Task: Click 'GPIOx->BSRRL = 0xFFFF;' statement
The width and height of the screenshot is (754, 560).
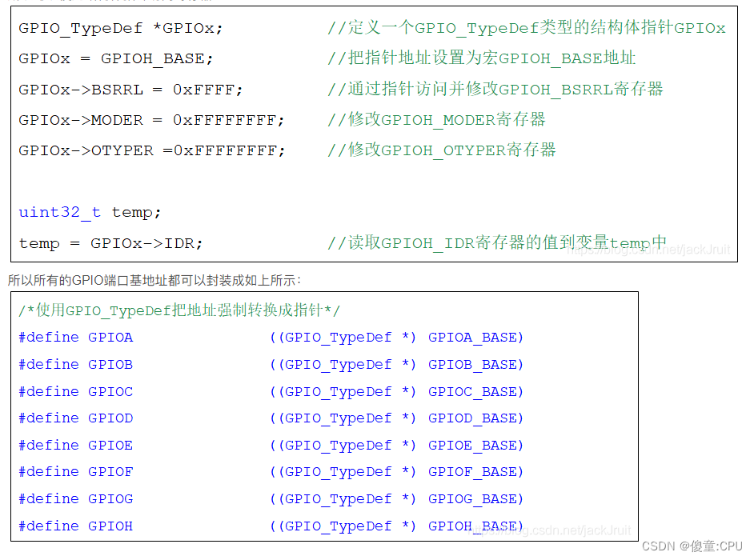Action: [130, 90]
